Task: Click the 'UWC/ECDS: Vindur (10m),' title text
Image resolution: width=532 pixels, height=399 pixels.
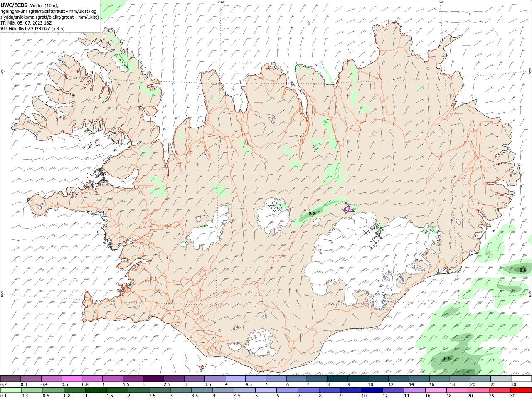Action: tap(30, 5)
